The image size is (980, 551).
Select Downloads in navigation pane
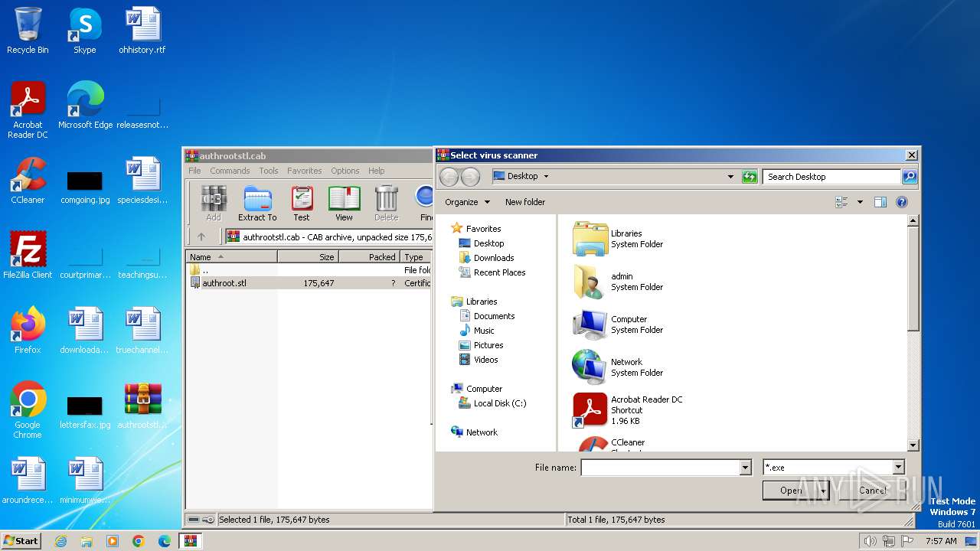(494, 258)
